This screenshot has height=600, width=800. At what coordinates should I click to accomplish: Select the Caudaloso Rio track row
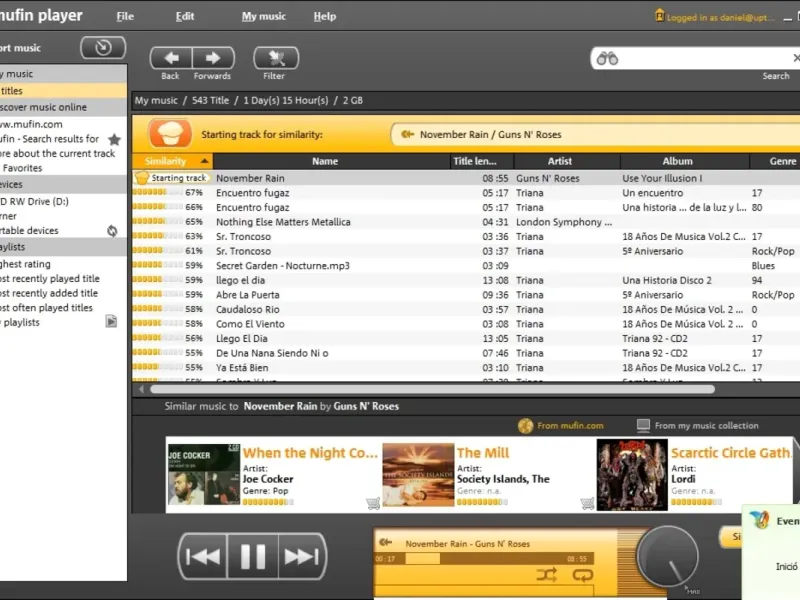pyautogui.click(x=466, y=310)
